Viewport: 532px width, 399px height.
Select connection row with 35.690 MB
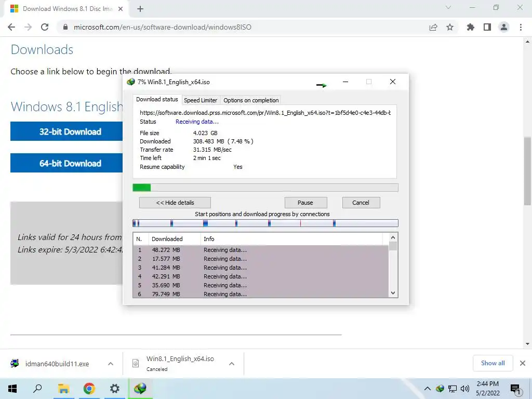point(261,285)
